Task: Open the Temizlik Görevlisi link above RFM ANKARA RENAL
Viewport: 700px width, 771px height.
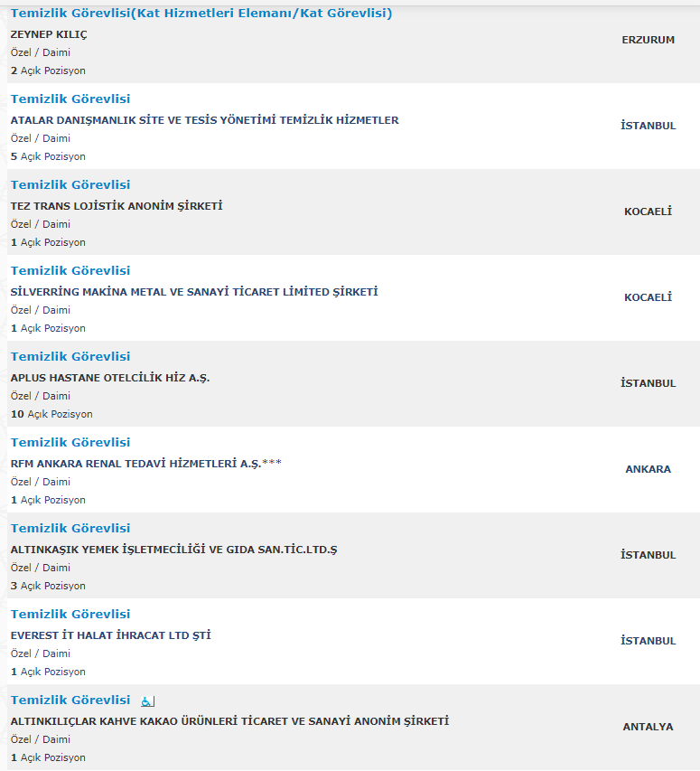Action: tap(70, 442)
